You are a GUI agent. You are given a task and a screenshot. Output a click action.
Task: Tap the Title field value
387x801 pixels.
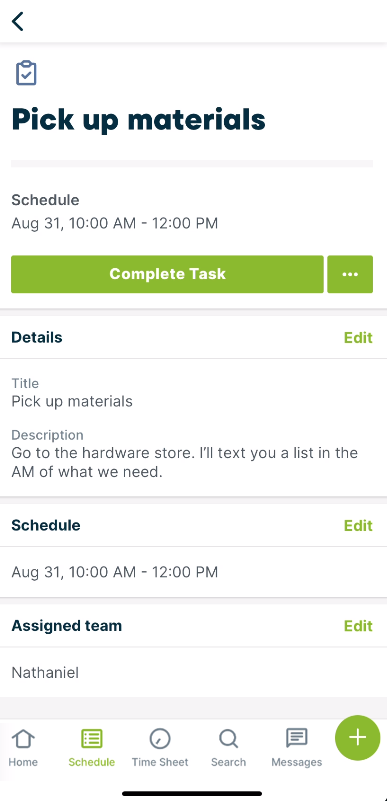coord(72,402)
